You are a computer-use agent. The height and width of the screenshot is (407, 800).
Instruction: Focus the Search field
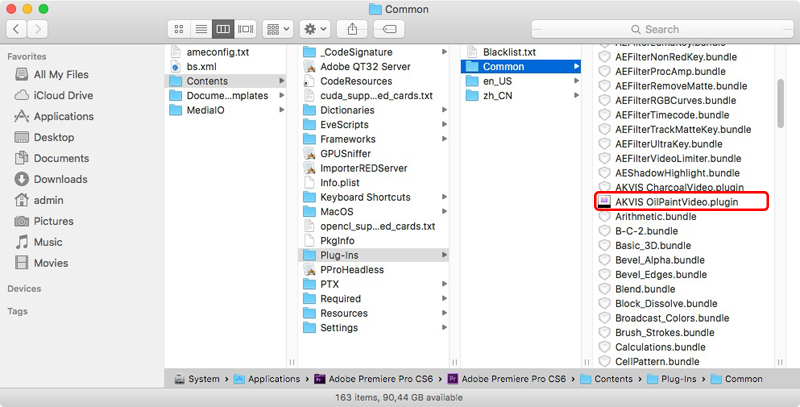point(662,29)
